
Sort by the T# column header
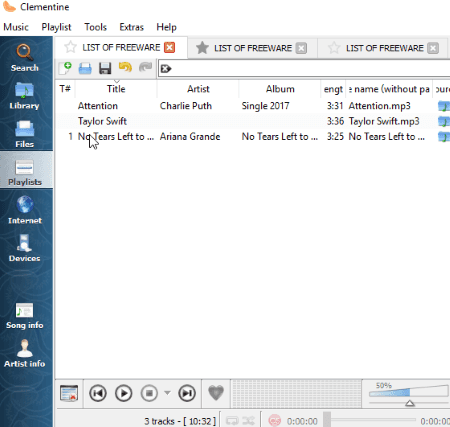pos(65,89)
